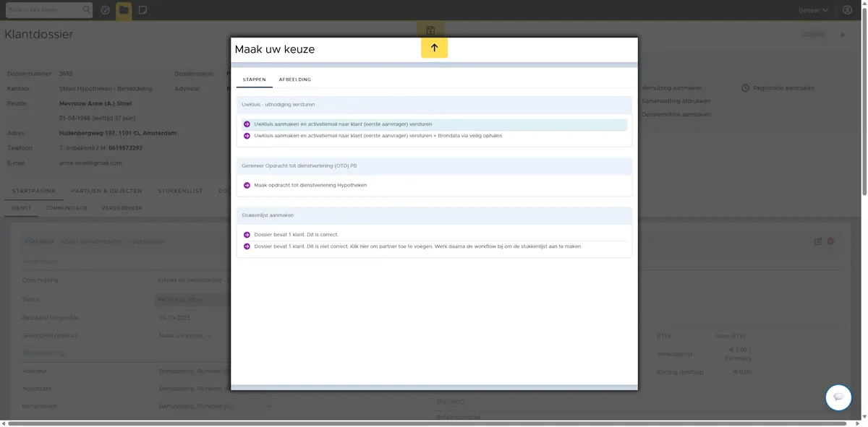Click the red remove icon on Dienst card
This screenshot has height=427, width=868.
[x=830, y=241]
